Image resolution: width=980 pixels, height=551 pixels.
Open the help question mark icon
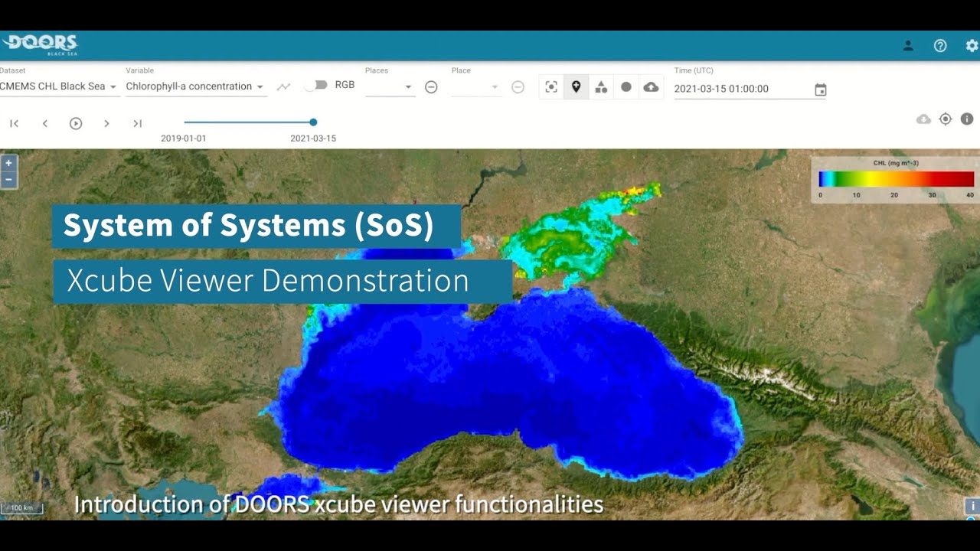click(x=940, y=46)
